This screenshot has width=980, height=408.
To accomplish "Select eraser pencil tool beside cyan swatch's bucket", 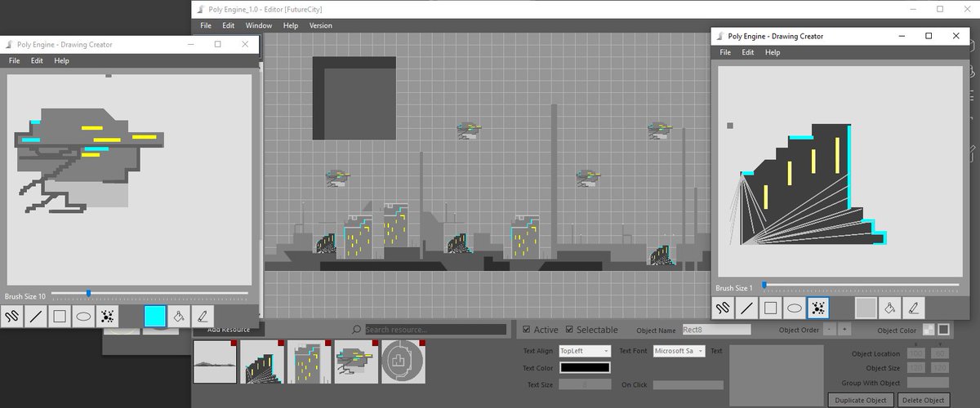I will pos(202,317).
